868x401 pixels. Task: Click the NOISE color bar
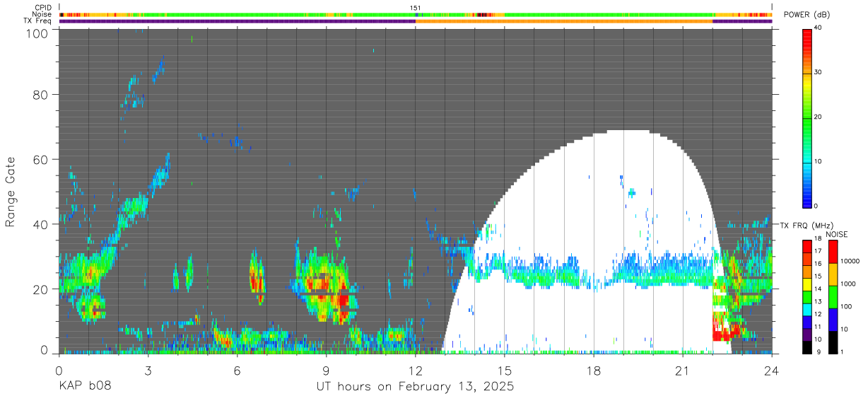pyautogui.click(x=832, y=296)
